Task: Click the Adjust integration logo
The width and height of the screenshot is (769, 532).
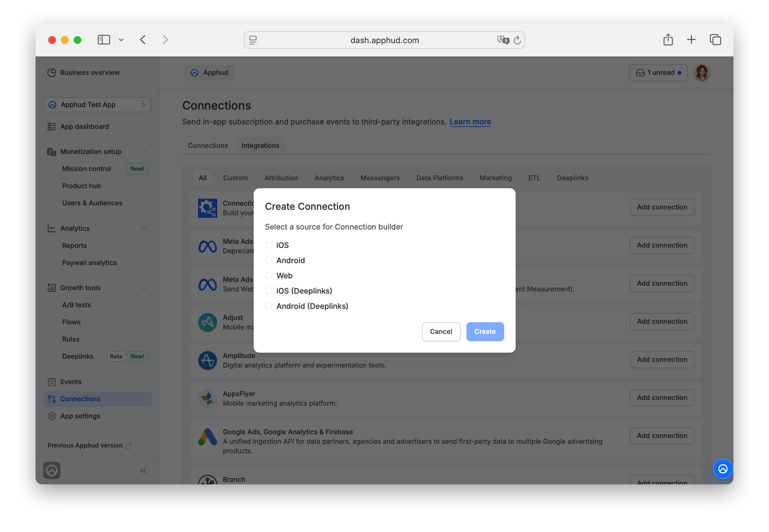Action: [207, 322]
